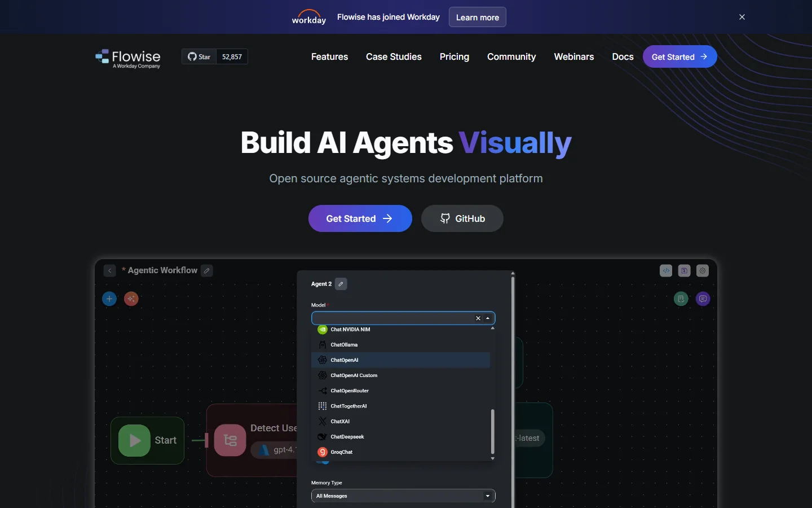Open the settings gear in canvas toolbar
Viewport: 812px width, 508px height.
coord(702,270)
